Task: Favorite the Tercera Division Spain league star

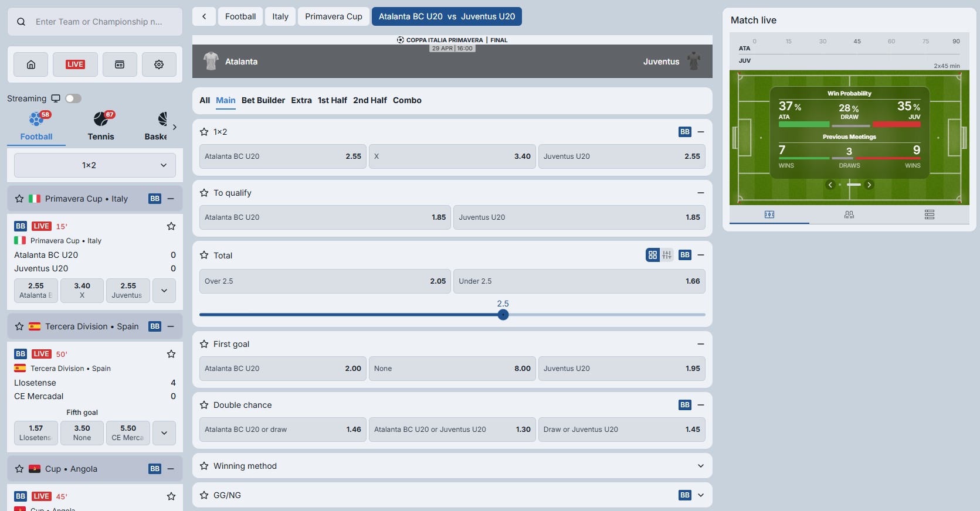Action: click(x=19, y=326)
